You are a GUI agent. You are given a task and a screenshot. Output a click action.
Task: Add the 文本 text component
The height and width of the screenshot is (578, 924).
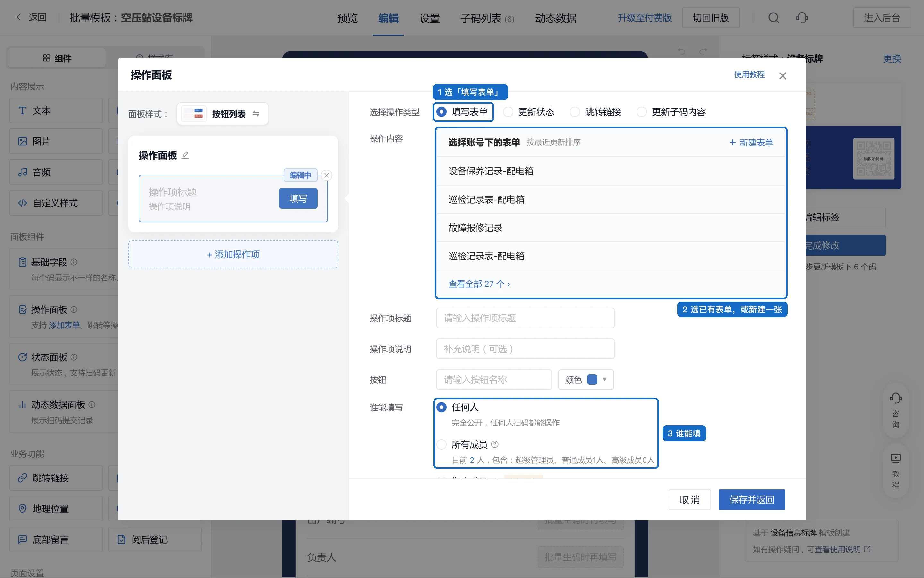(56, 110)
